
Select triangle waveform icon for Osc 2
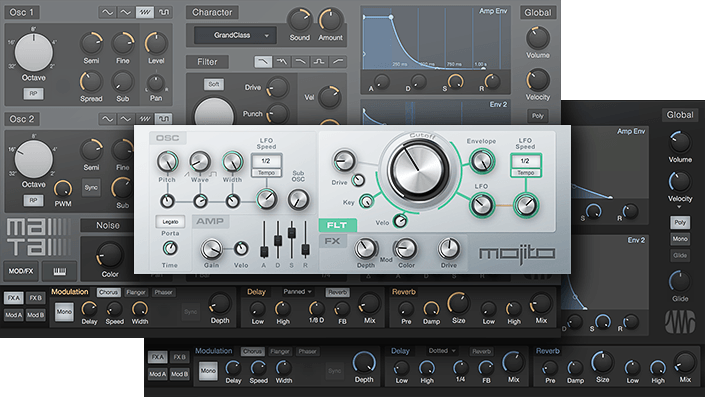125,119
